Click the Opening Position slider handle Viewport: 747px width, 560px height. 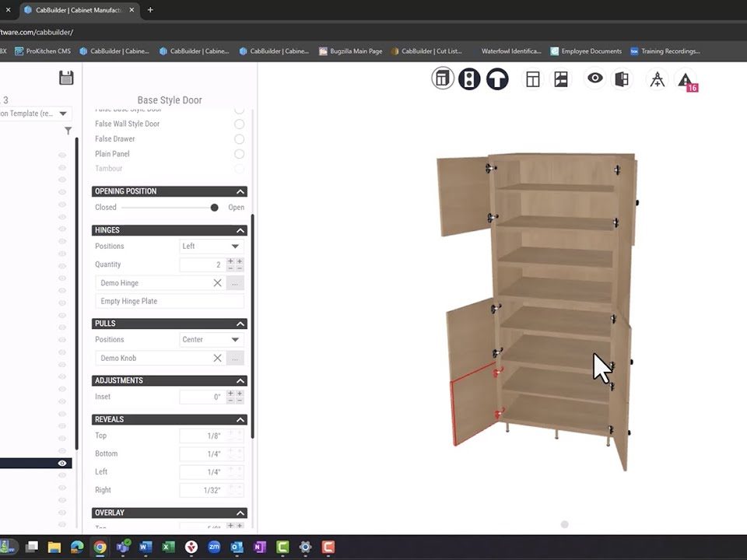coord(215,208)
